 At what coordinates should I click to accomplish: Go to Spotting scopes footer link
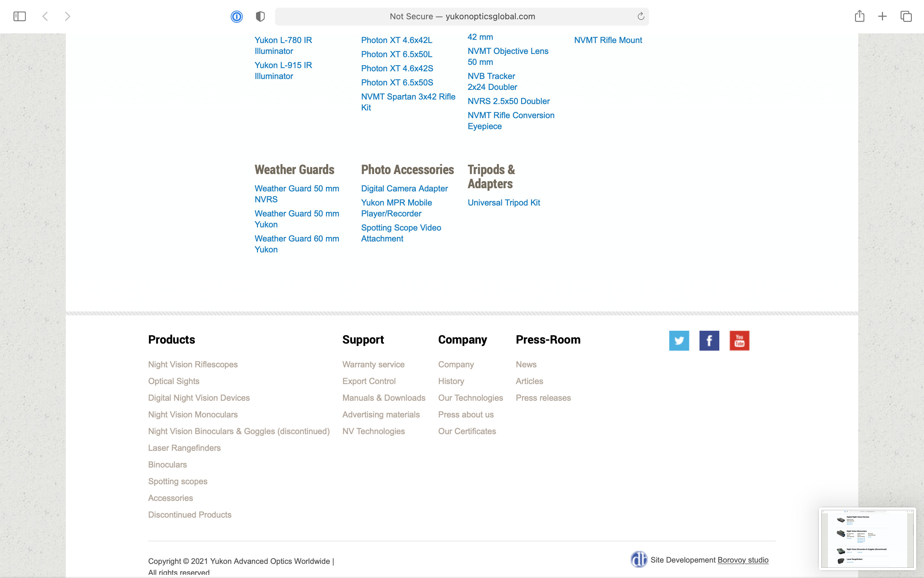177,481
